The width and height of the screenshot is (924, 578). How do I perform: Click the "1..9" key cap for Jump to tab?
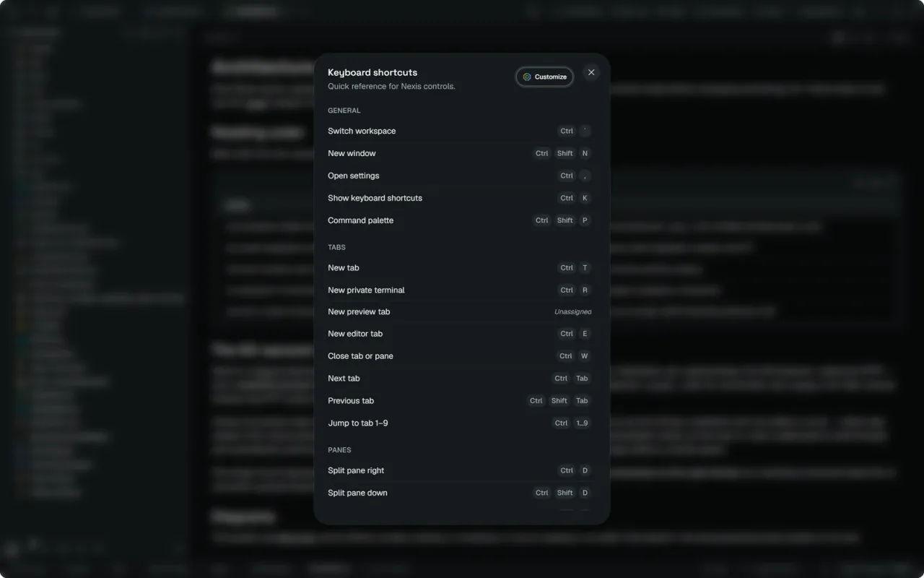click(582, 423)
